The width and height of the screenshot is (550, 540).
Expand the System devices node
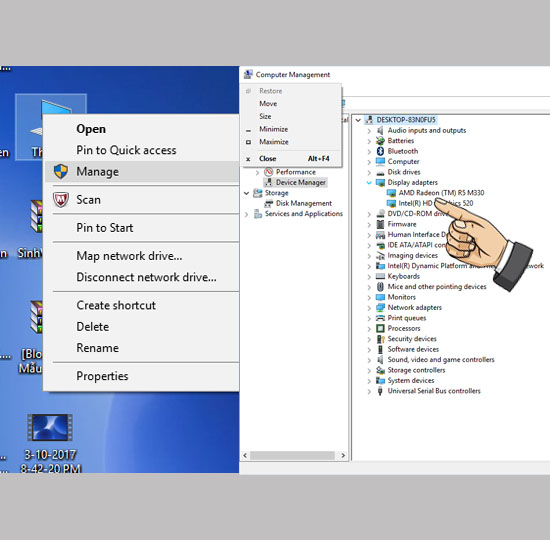pyautogui.click(x=369, y=381)
